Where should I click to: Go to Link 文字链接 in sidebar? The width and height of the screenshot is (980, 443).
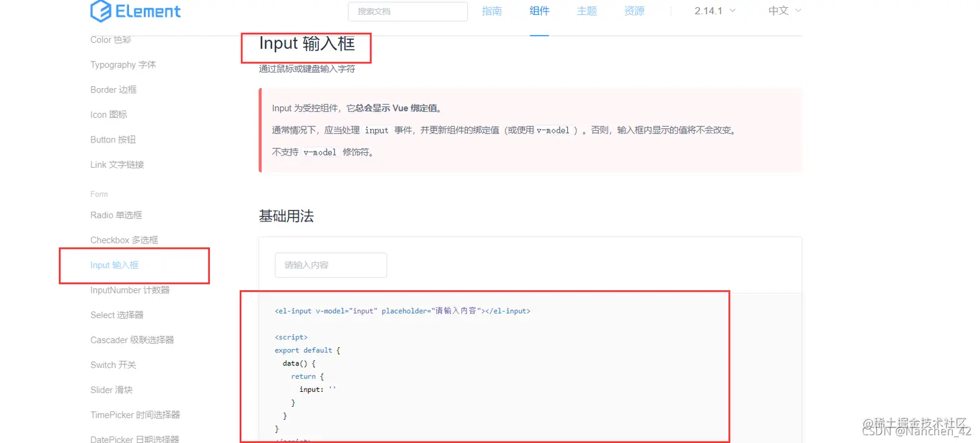[117, 165]
